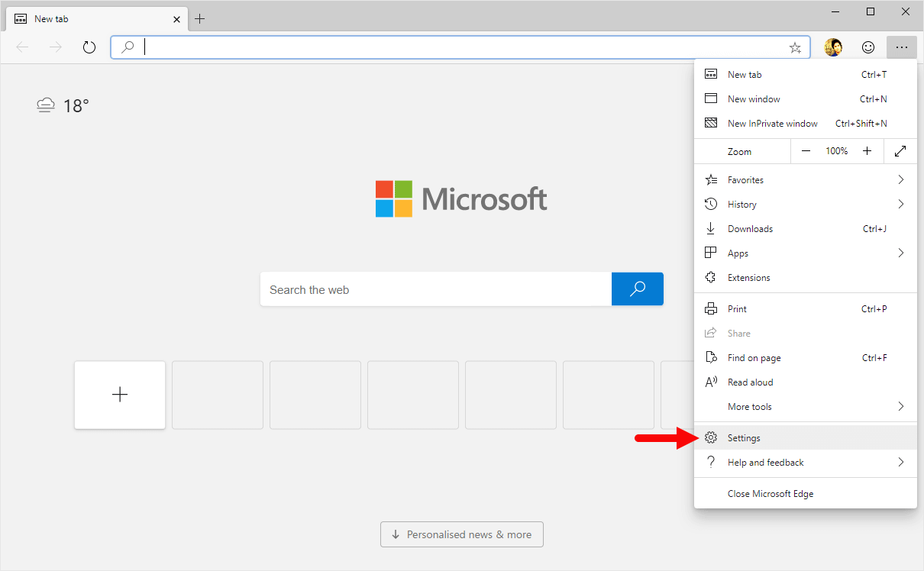Click the Print printer icon
The image size is (924, 571).
tap(711, 308)
